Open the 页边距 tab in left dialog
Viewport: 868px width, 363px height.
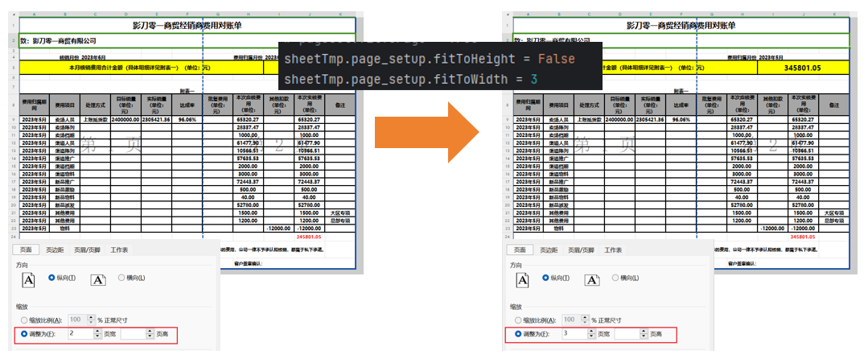[x=55, y=250]
